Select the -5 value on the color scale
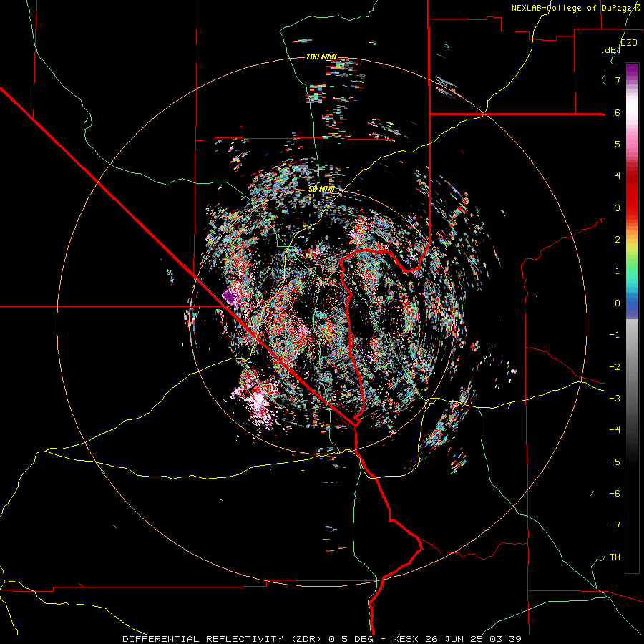Screen dimensions: 644x644 point(615,462)
